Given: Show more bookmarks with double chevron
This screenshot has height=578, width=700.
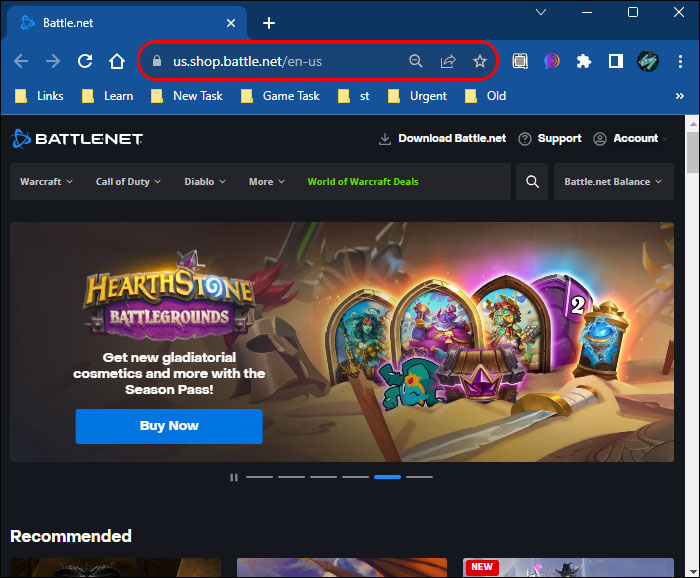Looking at the screenshot, I should tap(679, 96).
